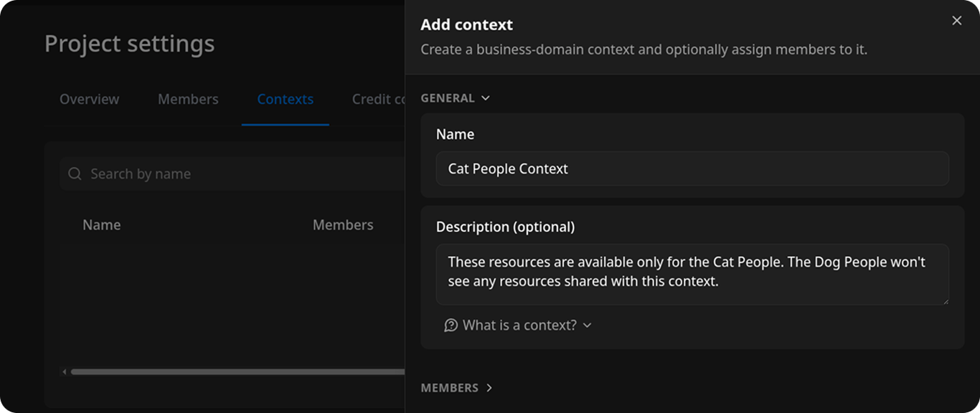Switch to the Members tab
The width and height of the screenshot is (980, 413).
coord(188,100)
